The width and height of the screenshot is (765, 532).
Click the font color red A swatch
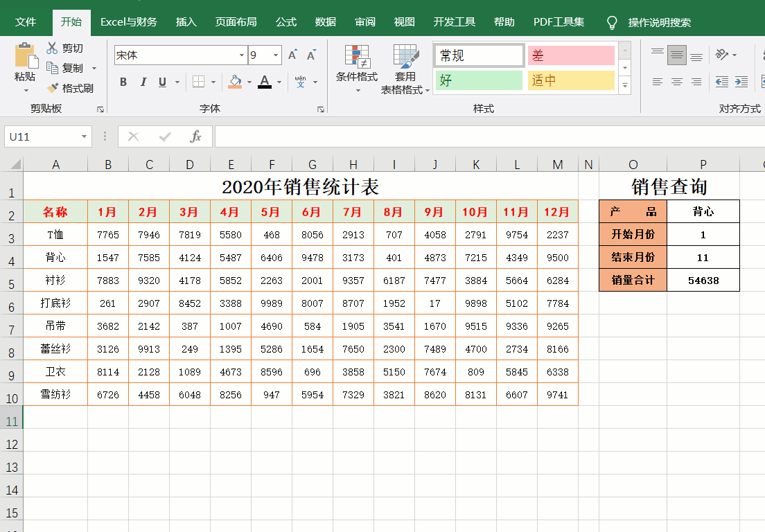[264, 82]
